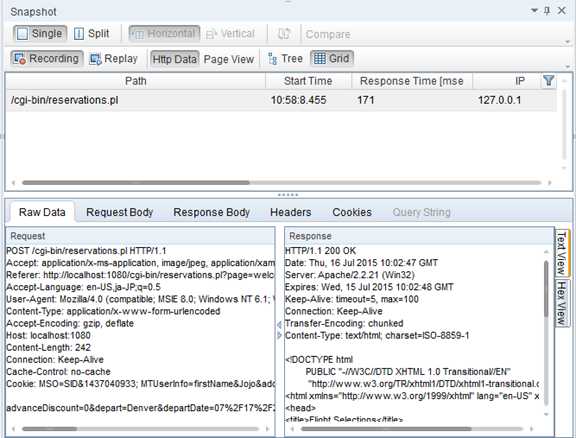Show Http Data view
This screenshot has width=576, height=438.
click(174, 59)
